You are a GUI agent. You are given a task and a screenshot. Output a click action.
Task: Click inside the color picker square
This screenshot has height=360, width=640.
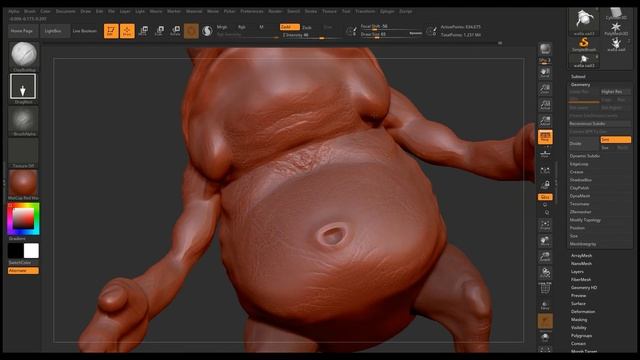coord(23,219)
